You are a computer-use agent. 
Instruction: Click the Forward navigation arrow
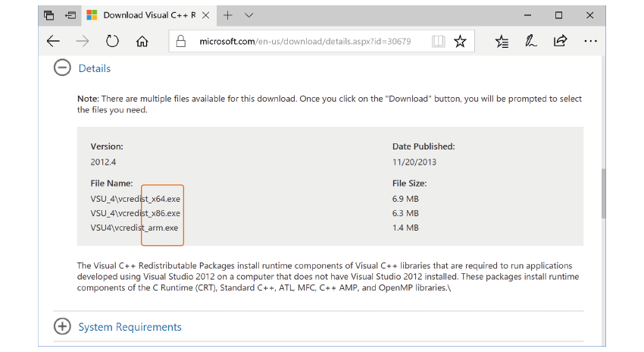pyautogui.click(x=83, y=41)
